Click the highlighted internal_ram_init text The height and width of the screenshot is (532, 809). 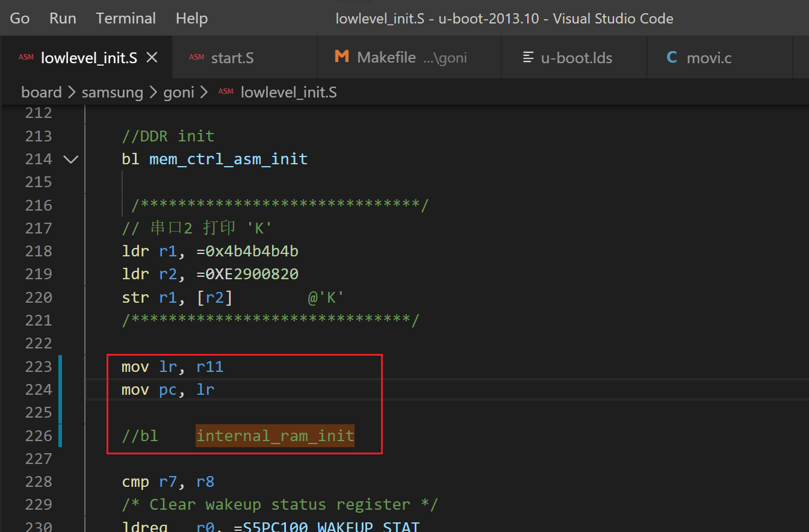pyautogui.click(x=275, y=436)
